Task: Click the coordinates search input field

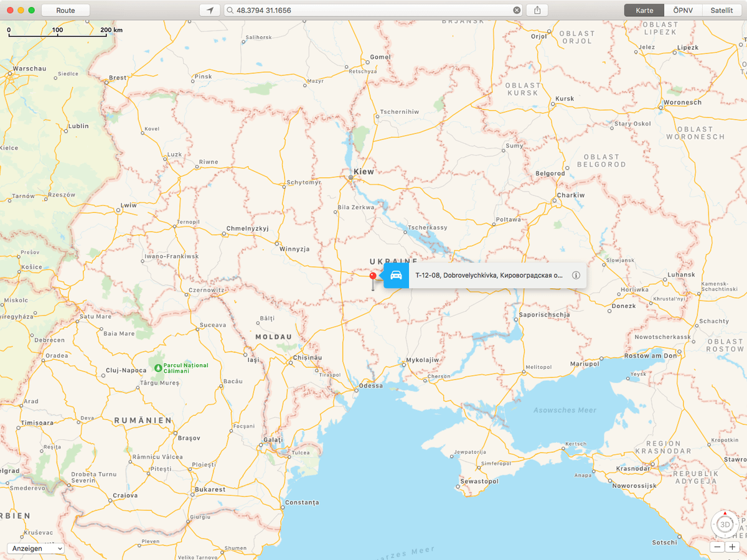Action: point(374,11)
